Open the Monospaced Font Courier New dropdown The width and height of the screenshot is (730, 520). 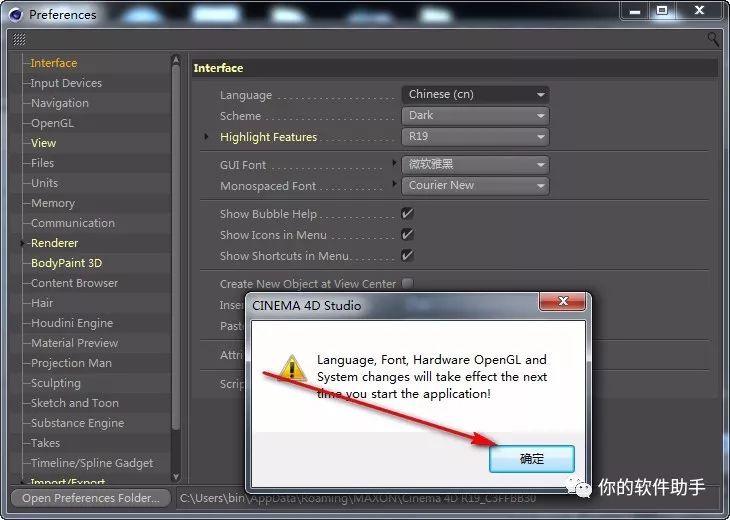pos(475,185)
